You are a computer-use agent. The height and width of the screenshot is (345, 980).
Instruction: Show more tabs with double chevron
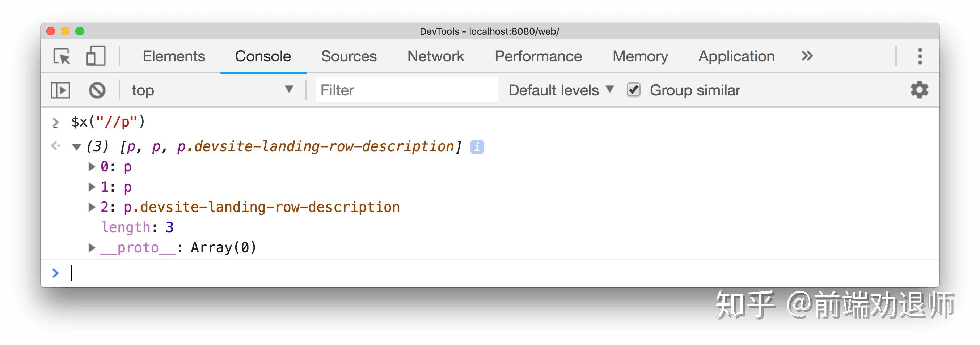pyautogui.click(x=807, y=56)
